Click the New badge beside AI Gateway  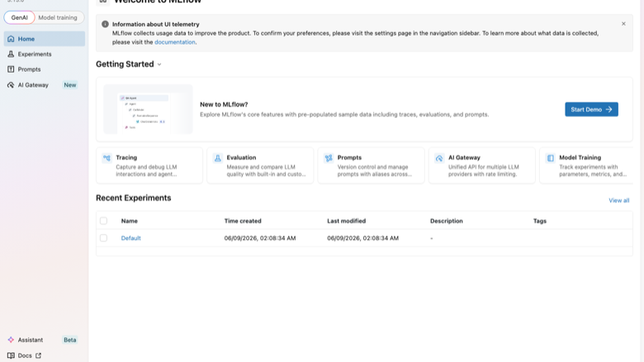(70, 85)
